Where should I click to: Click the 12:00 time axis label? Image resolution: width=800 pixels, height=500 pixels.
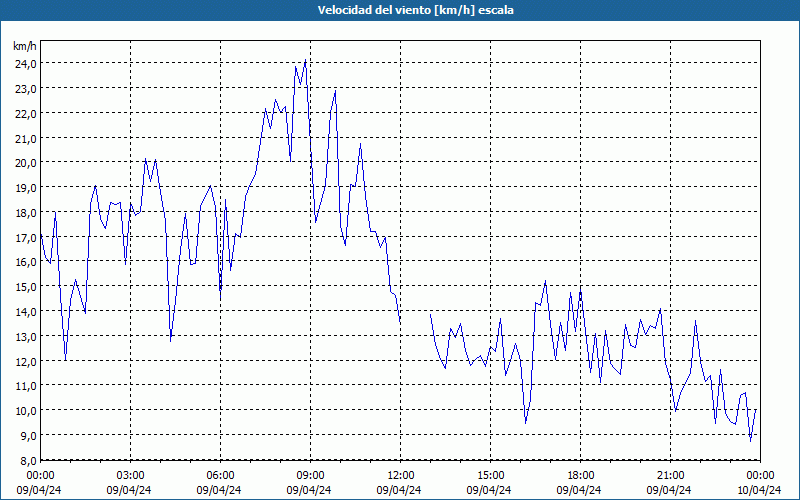point(401,476)
